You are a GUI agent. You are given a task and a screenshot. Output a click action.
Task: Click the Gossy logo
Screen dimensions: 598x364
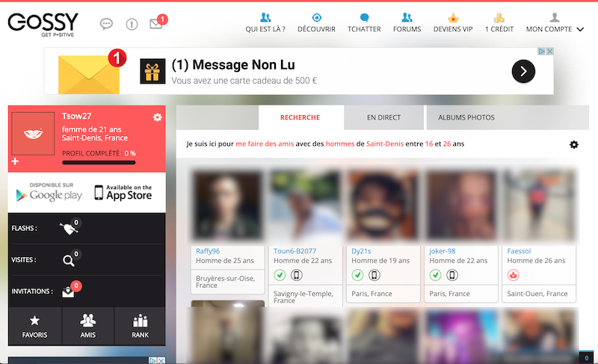[x=43, y=25]
